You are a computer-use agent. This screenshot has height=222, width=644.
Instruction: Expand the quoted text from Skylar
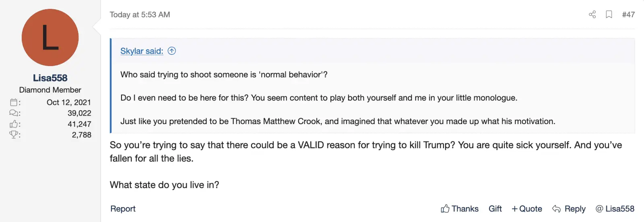(338, 98)
